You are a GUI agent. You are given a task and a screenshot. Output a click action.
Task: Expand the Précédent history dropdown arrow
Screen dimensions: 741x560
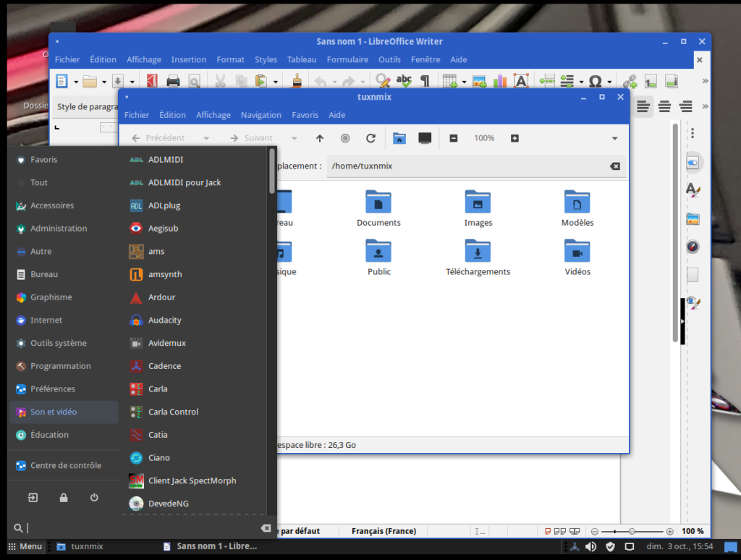click(x=206, y=138)
